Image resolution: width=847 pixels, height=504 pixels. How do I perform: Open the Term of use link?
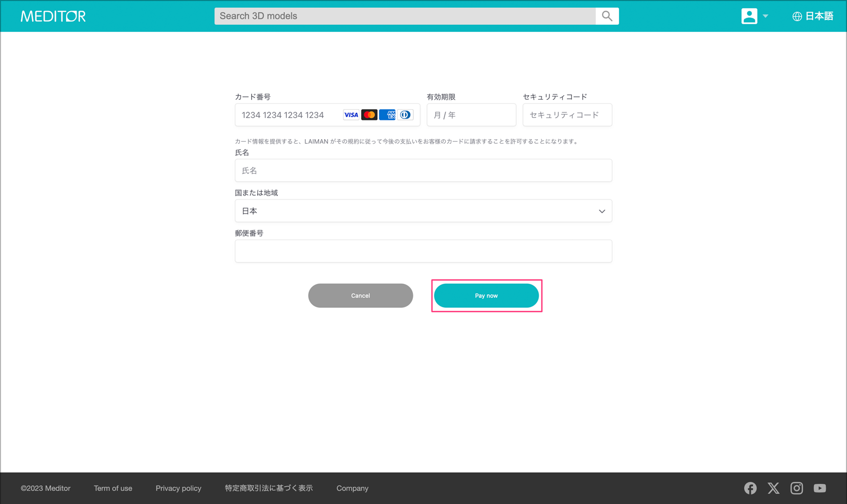point(113,488)
